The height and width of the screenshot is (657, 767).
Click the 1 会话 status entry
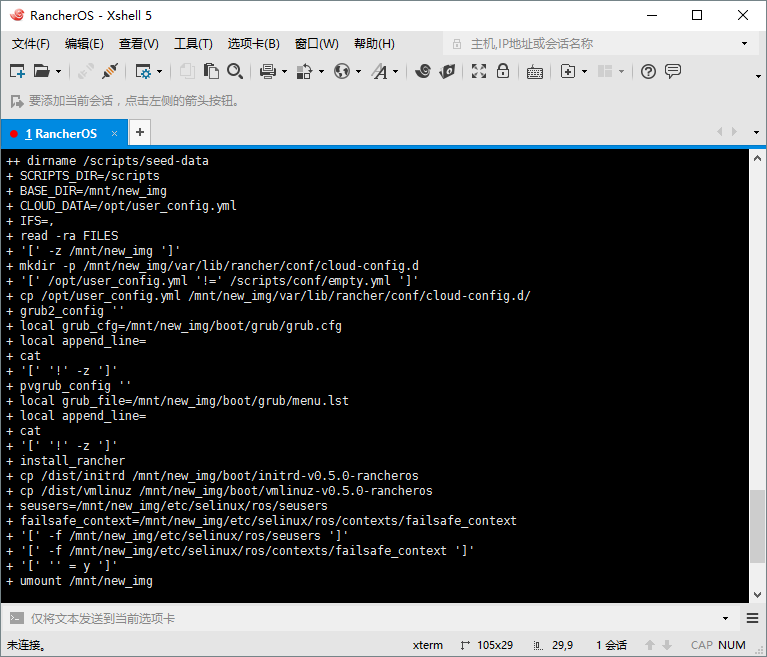611,645
